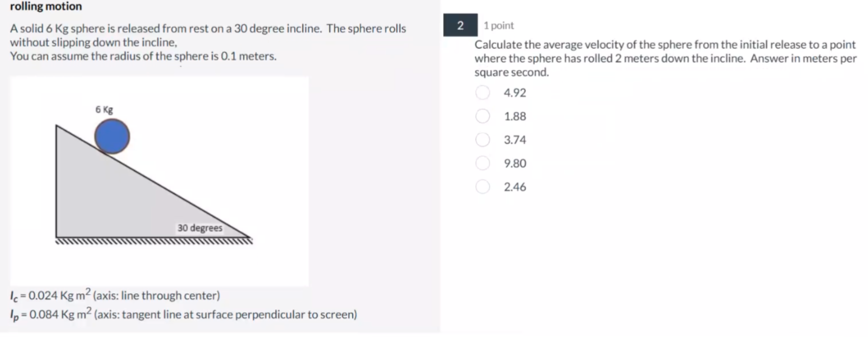
Task: Click the hatched ground line under the incline
Action: 153,240
